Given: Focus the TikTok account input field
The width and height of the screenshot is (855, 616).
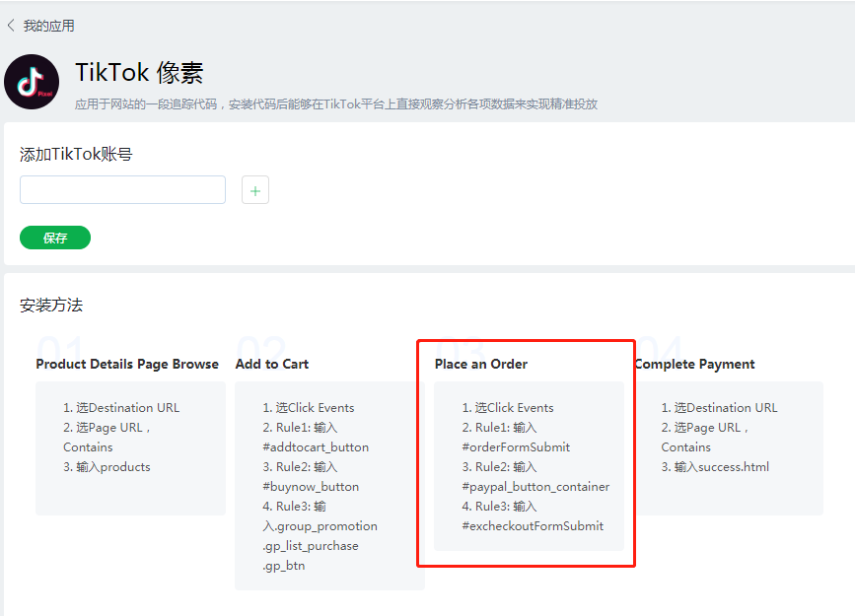Looking at the screenshot, I should coord(122,189).
